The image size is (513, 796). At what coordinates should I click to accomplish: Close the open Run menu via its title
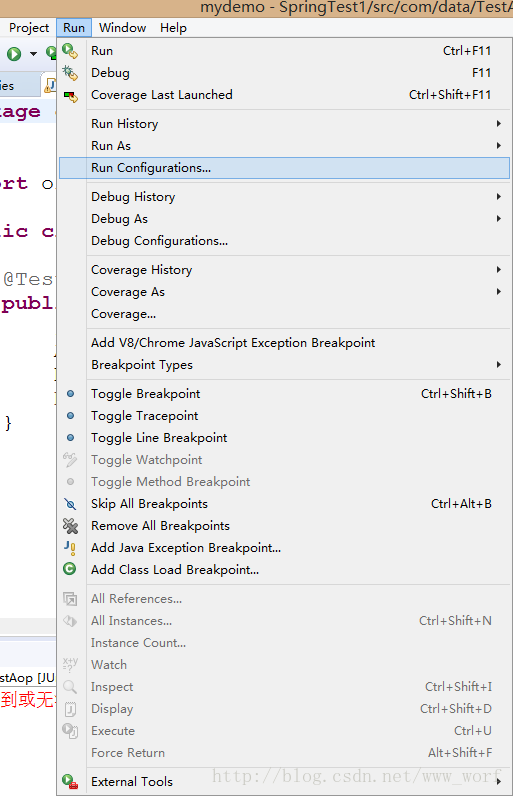74,28
